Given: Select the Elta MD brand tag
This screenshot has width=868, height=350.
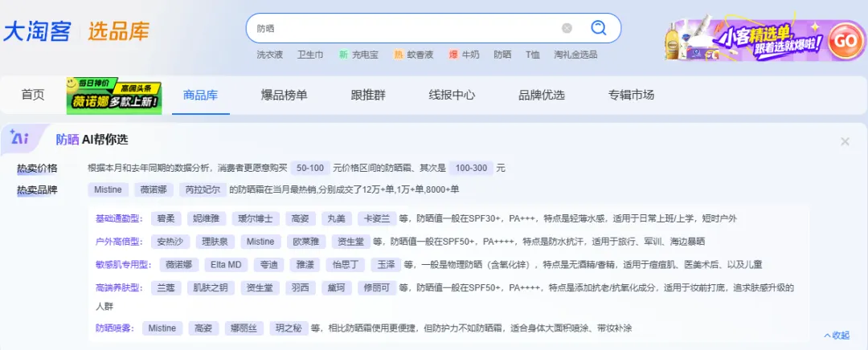Looking at the screenshot, I should click(226, 265).
